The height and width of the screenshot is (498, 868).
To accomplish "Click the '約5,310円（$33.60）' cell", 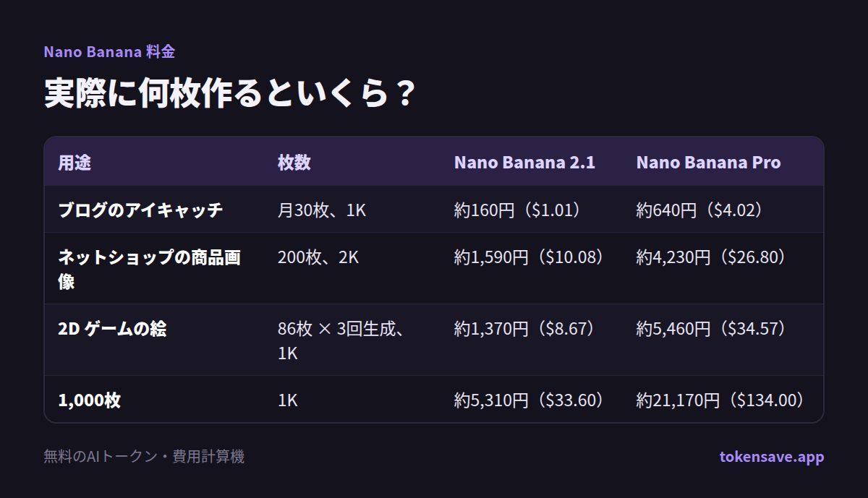I will (529, 400).
